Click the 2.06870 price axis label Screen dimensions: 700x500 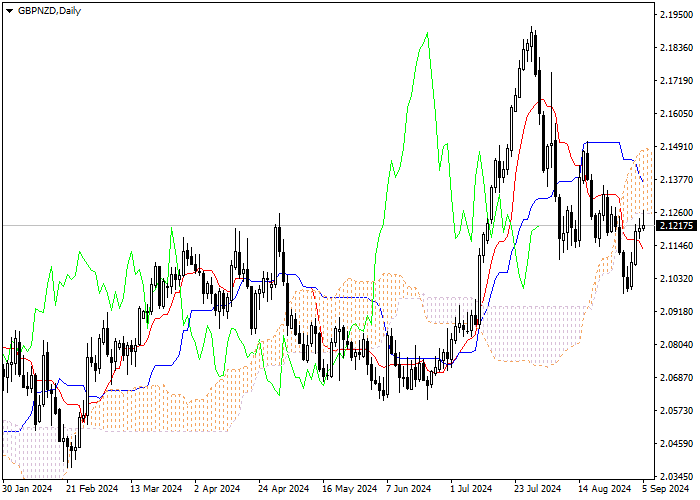click(x=676, y=378)
